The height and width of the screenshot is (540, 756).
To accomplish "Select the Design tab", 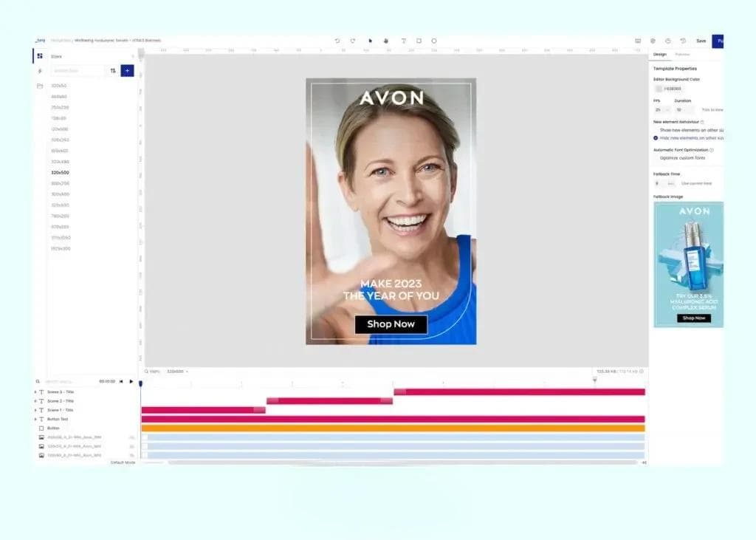I will click(659, 55).
